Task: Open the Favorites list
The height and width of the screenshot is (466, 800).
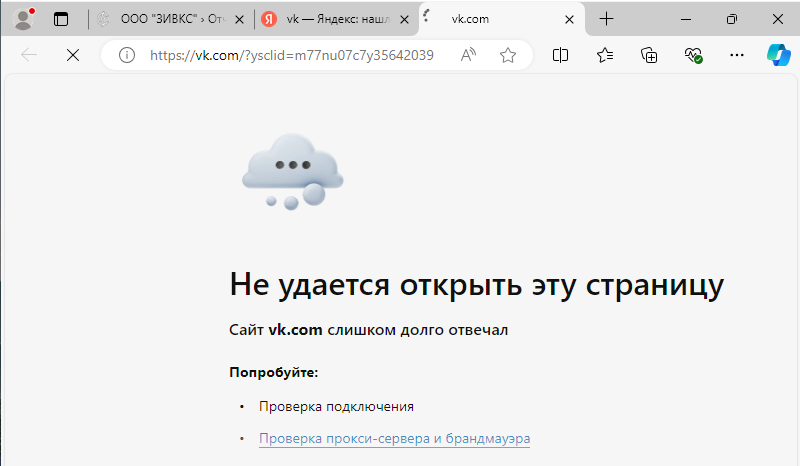Action: pyautogui.click(x=605, y=55)
